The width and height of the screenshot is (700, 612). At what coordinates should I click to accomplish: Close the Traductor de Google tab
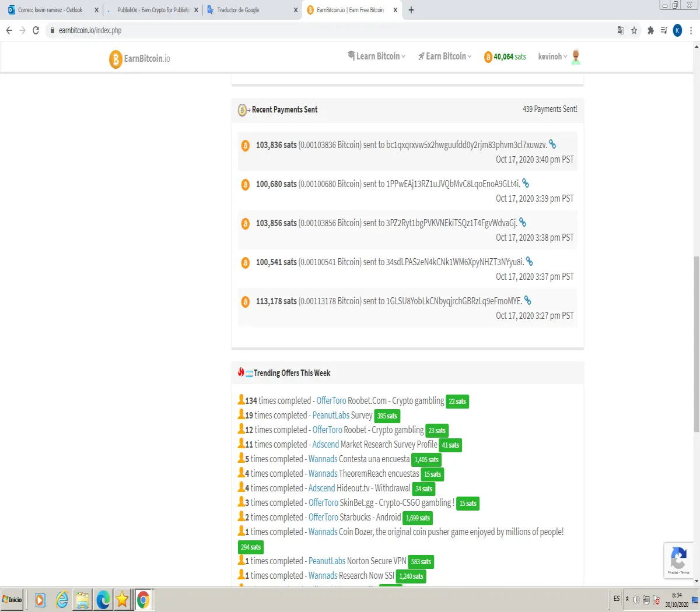(296, 10)
